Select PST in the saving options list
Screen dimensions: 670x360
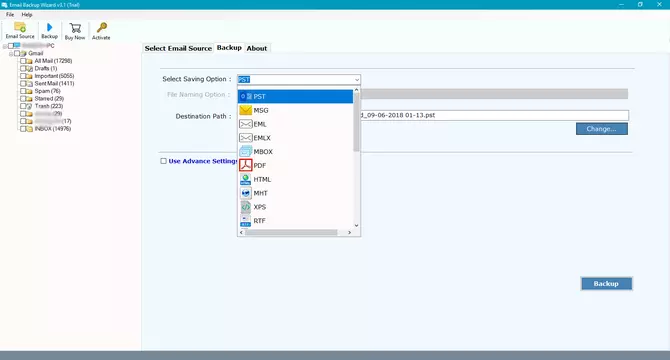pyautogui.click(x=295, y=97)
